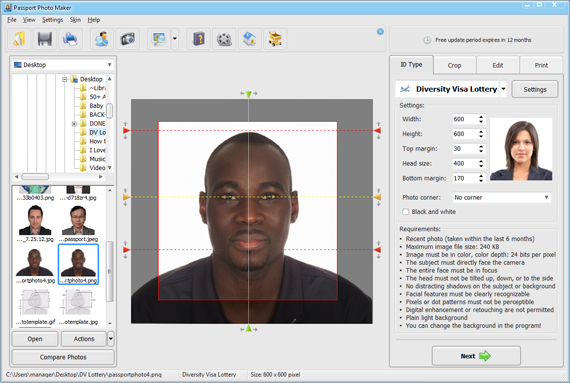Click the open photo file toolbar icon
This screenshot has width=570, height=383.
[x=19, y=39]
